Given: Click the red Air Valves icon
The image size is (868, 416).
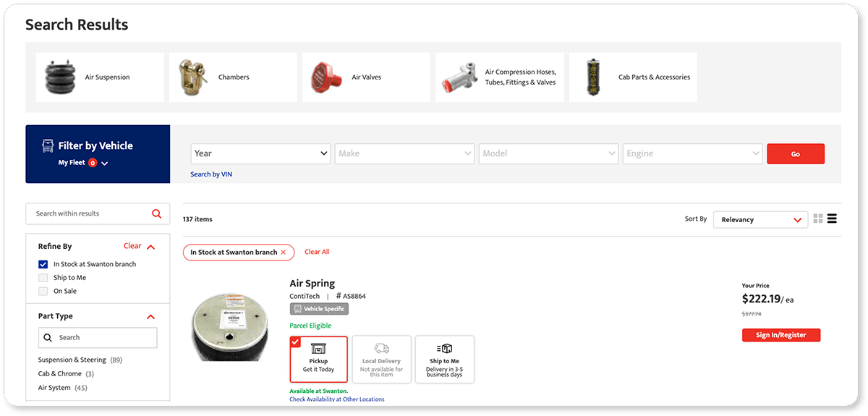Looking at the screenshot, I should point(326,77).
